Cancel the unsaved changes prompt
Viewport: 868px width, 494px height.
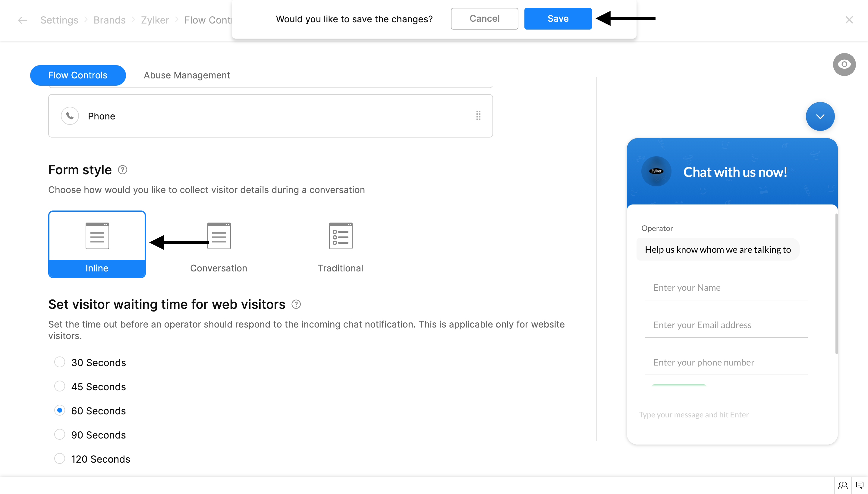coord(484,19)
